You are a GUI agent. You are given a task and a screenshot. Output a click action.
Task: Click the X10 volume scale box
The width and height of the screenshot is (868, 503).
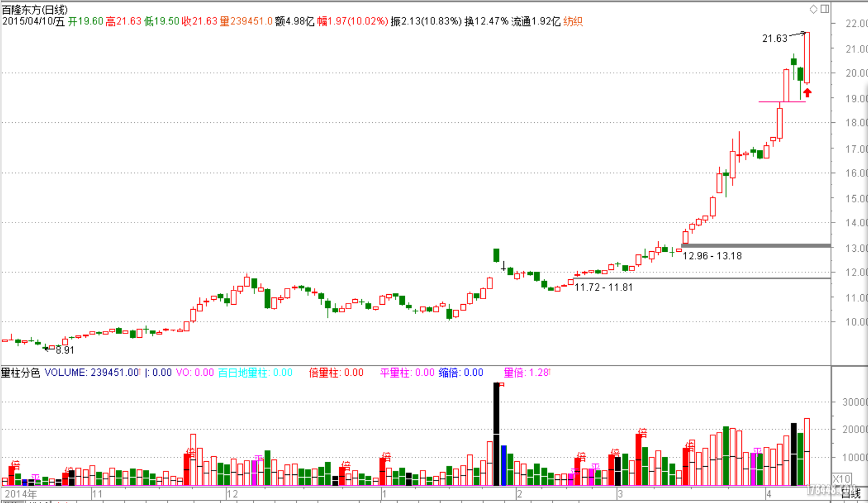pos(842,478)
